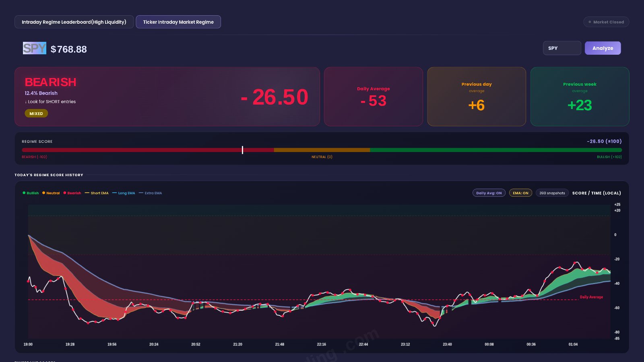644x362 pixels.
Task: Focus the SPY ticker input field
Action: 562,48
